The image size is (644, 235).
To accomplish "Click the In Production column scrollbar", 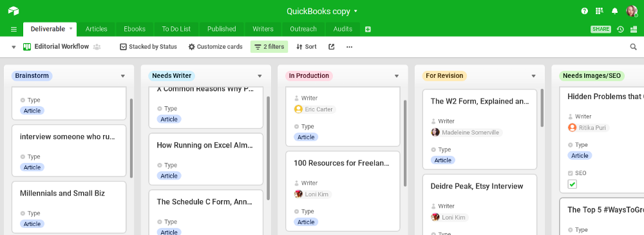I will coord(405,143).
